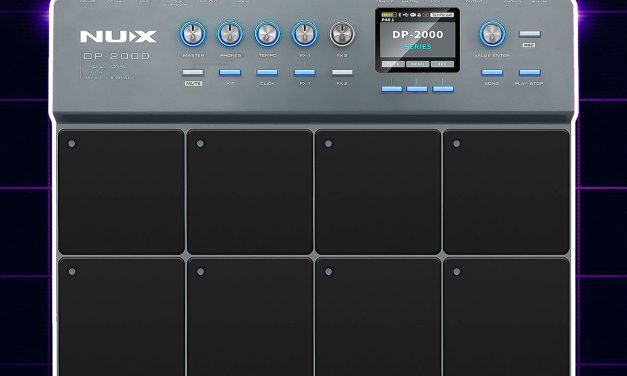Click the NUX logo

tap(118, 37)
